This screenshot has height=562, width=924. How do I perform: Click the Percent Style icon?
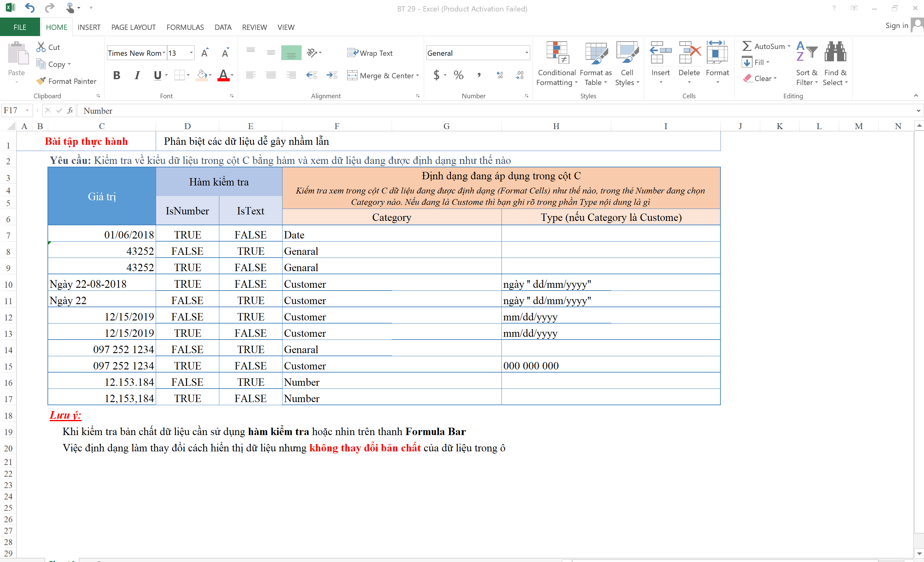coord(458,75)
